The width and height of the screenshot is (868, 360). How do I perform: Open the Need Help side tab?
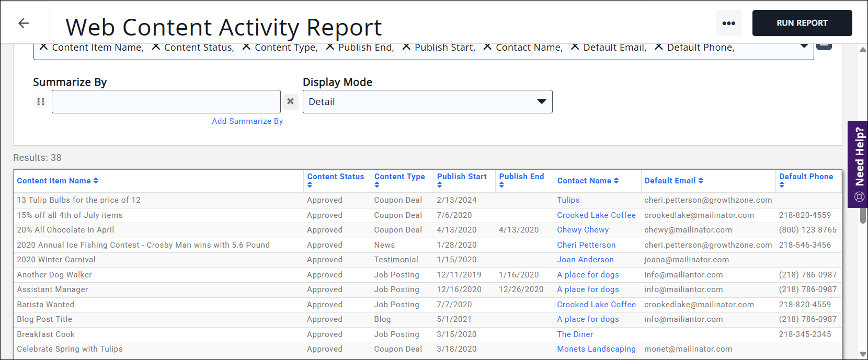click(x=858, y=164)
